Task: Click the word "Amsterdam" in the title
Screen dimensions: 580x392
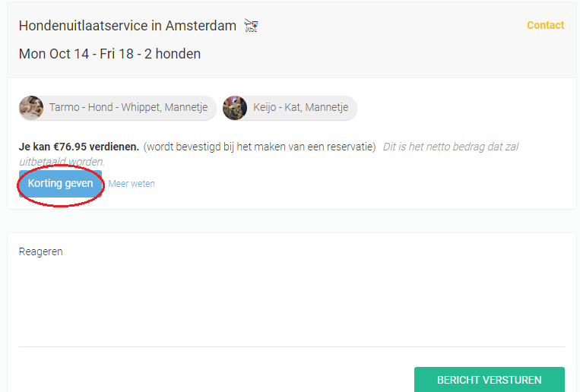Action: 201,26
